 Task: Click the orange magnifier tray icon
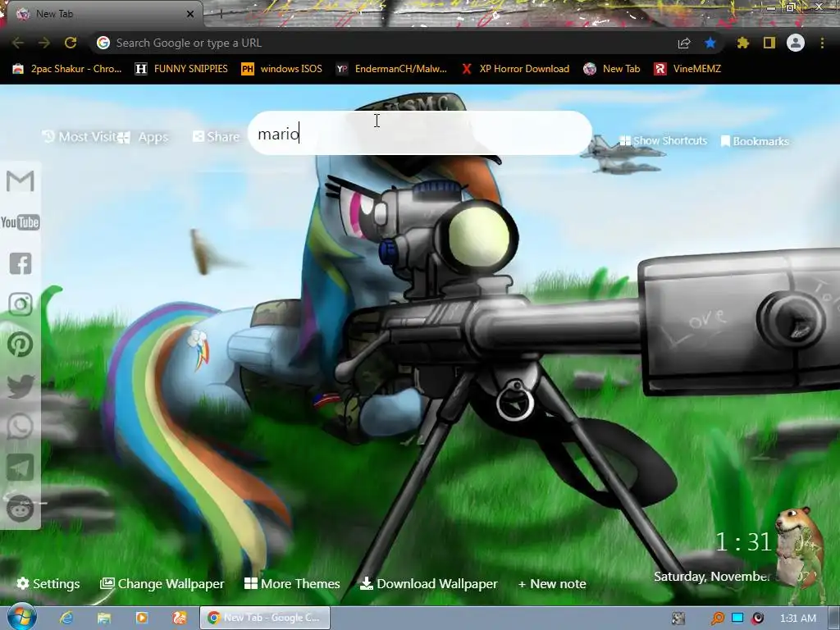717,619
